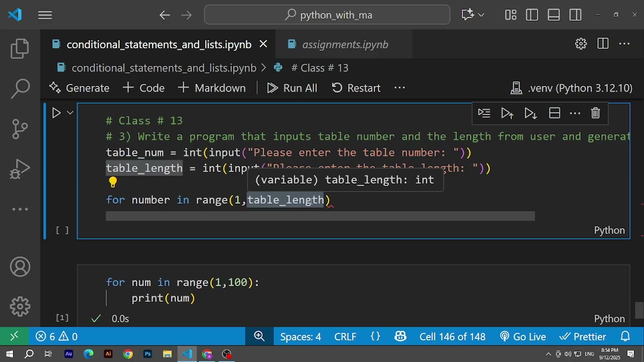Change CRLF end of line sequence

[345, 337]
